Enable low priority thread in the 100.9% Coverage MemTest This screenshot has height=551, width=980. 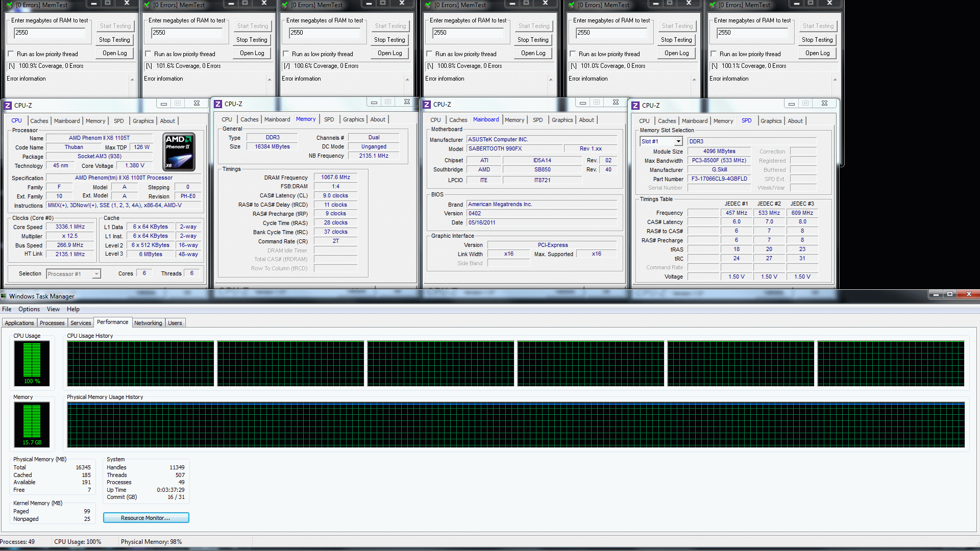[x=11, y=54]
